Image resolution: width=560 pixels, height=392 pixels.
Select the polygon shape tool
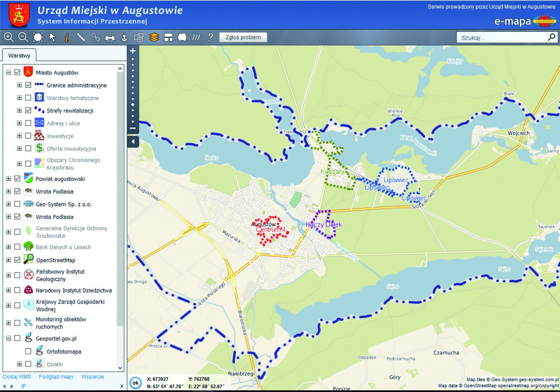point(182,37)
